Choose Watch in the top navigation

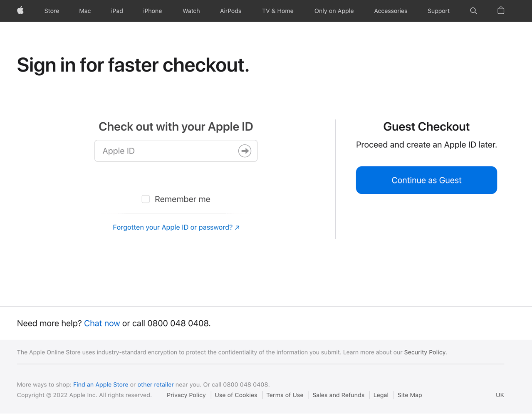tap(191, 11)
